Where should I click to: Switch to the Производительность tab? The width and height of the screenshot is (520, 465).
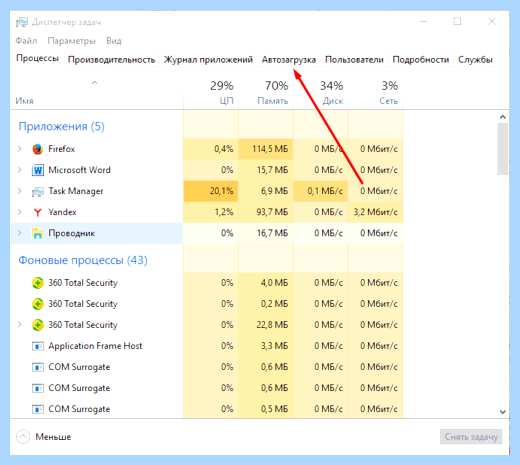(111, 60)
